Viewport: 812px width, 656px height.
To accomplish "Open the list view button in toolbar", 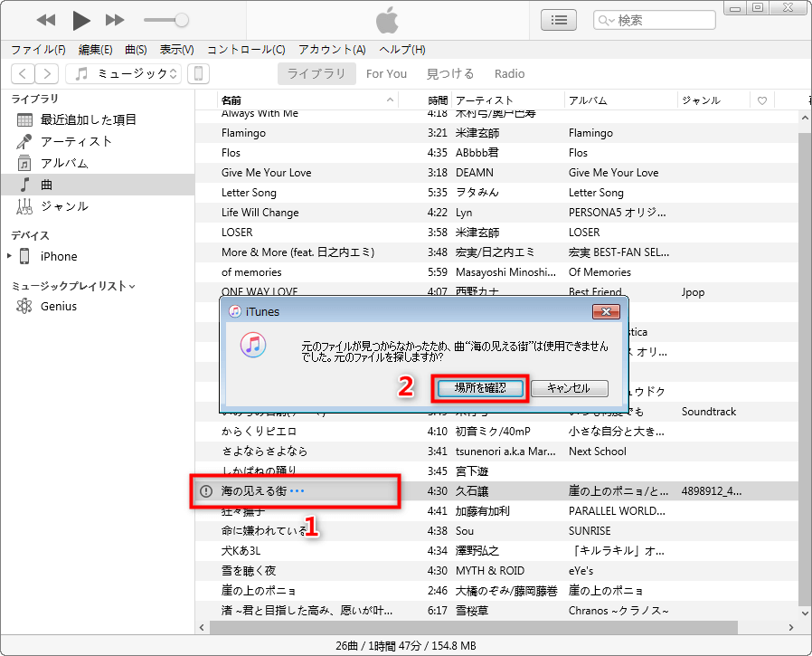I will point(559,20).
